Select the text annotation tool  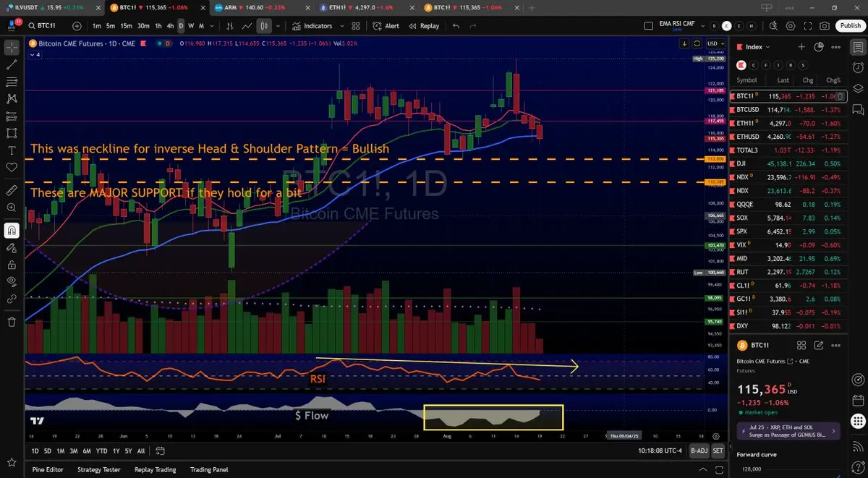pyautogui.click(x=12, y=150)
